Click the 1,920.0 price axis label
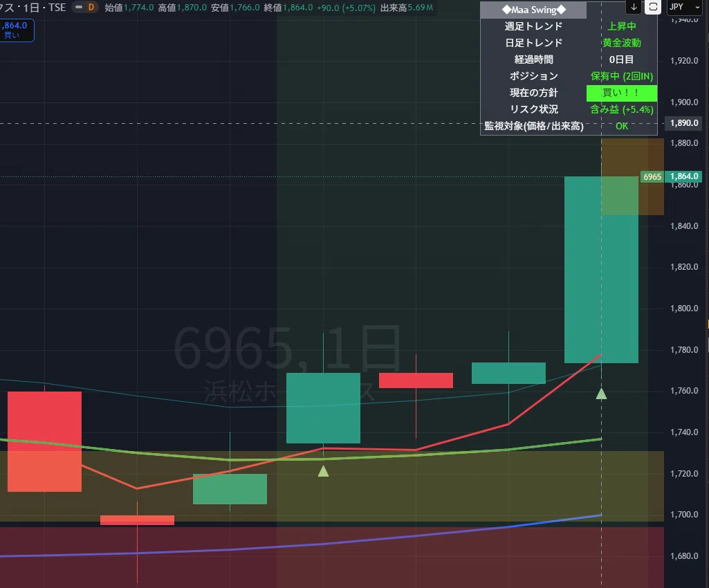Image resolution: width=709 pixels, height=588 pixels. point(684,61)
